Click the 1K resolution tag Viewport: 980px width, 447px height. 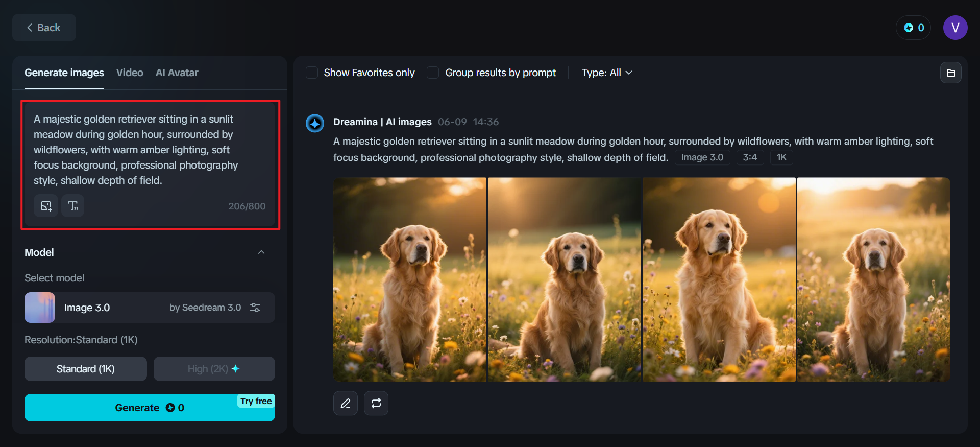click(x=781, y=157)
